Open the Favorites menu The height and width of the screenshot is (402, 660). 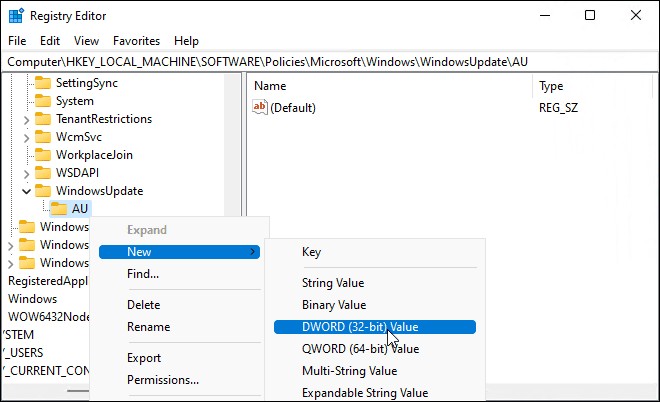pos(136,41)
